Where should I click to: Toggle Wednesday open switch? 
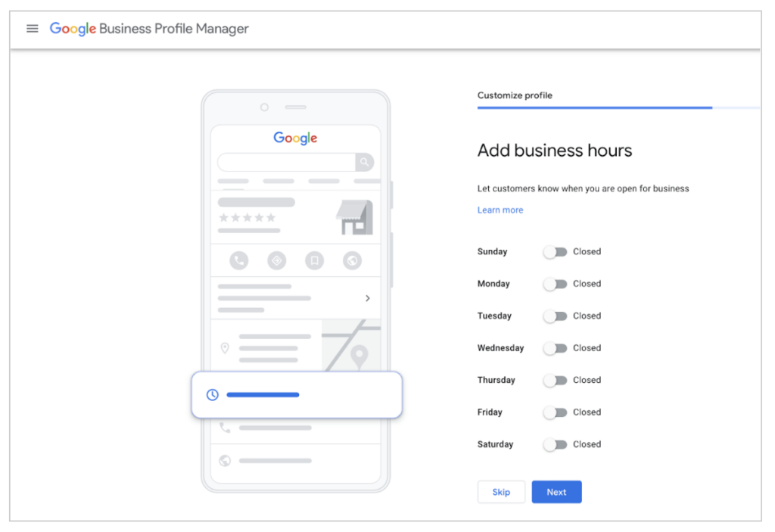click(x=555, y=348)
